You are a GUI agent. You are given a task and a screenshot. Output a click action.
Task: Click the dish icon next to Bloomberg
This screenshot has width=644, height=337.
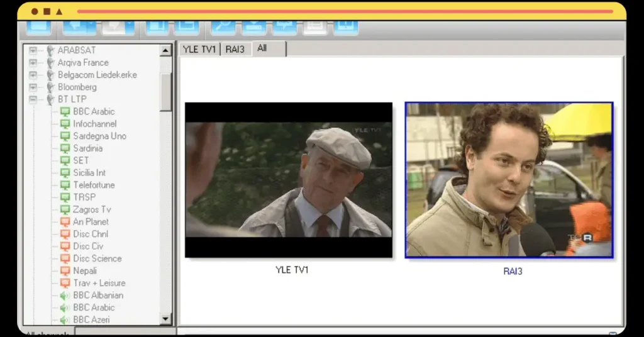click(x=50, y=87)
